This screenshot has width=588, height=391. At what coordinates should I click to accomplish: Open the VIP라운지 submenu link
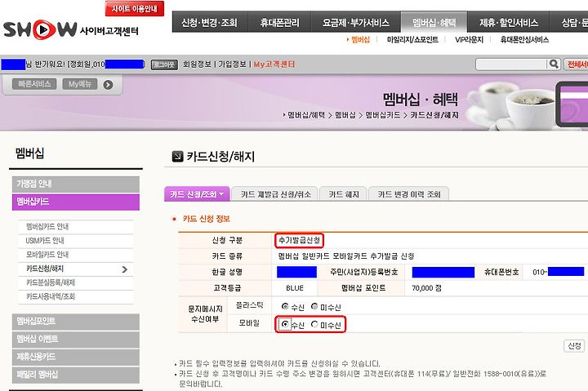coord(469,40)
